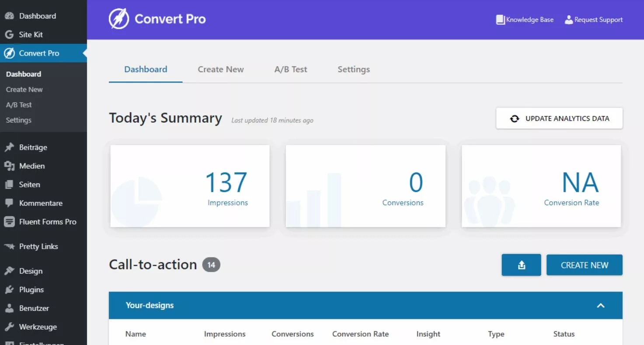Image resolution: width=644 pixels, height=345 pixels.
Task: Click the Impressions summary card
Action: click(x=189, y=186)
